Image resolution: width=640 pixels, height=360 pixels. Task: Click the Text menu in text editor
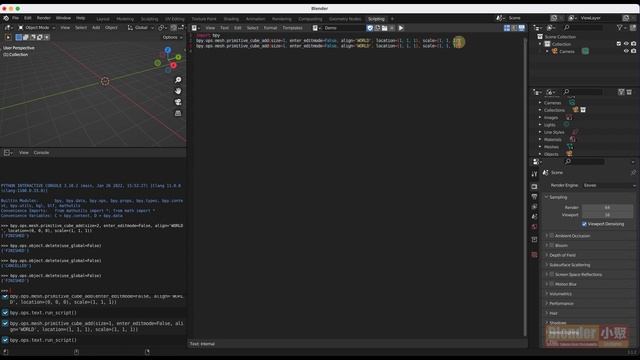coord(224,28)
